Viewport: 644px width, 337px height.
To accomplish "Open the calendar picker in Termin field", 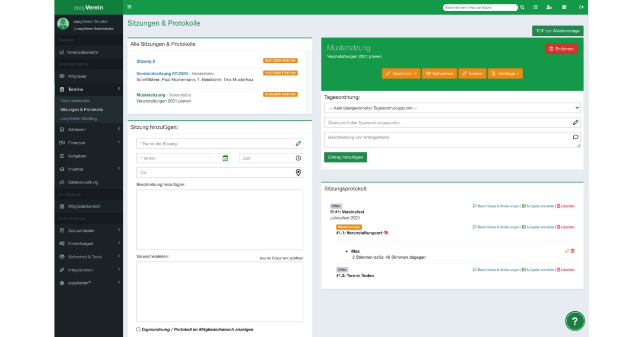I will tap(225, 158).
